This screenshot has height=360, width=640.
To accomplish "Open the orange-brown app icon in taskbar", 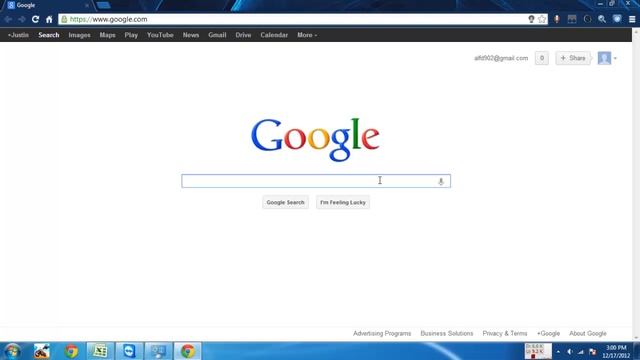I will [42, 351].
